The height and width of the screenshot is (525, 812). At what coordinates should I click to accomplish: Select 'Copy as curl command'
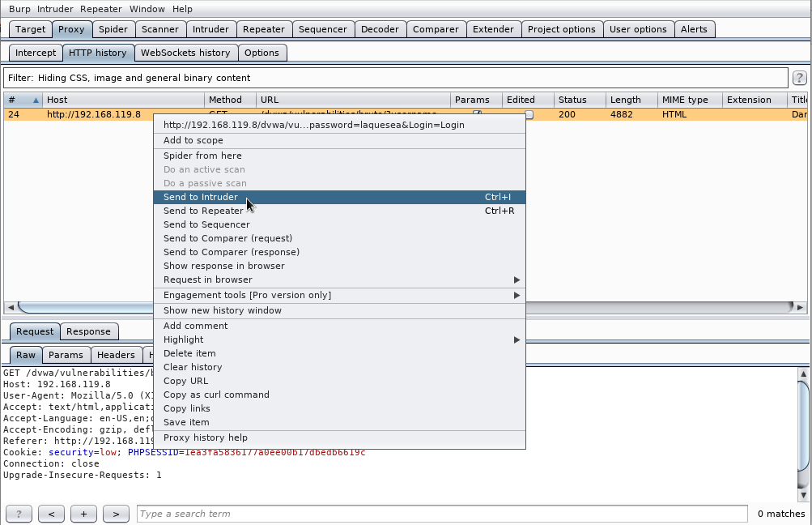point(340,395)
